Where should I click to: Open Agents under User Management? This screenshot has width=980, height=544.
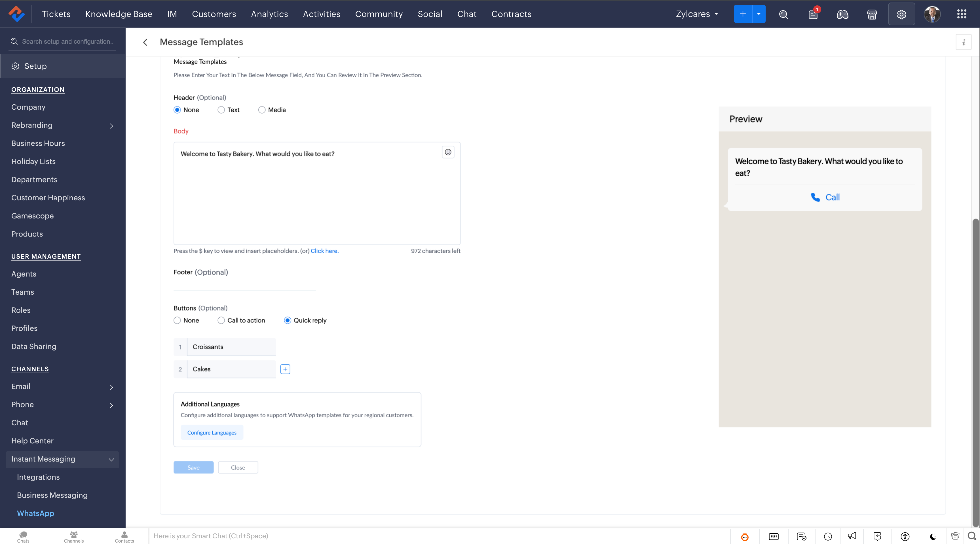click(x=24, y=274)
